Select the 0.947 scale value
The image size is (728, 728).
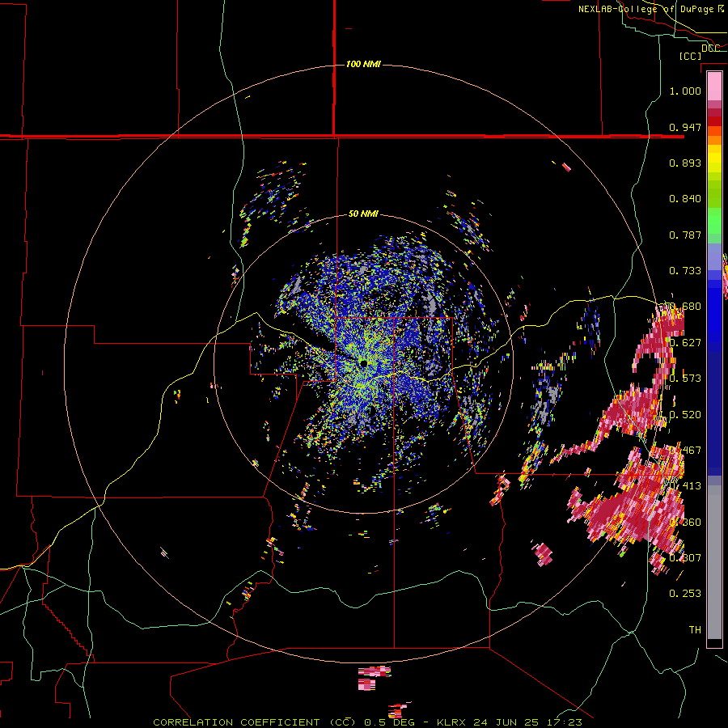[685, 127]
